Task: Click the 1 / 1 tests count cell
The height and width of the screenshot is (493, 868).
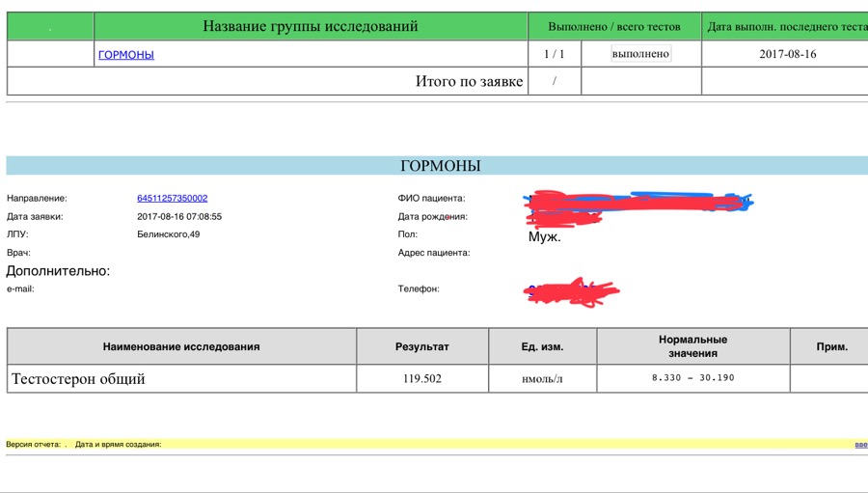Action: [x=555, y=54]
